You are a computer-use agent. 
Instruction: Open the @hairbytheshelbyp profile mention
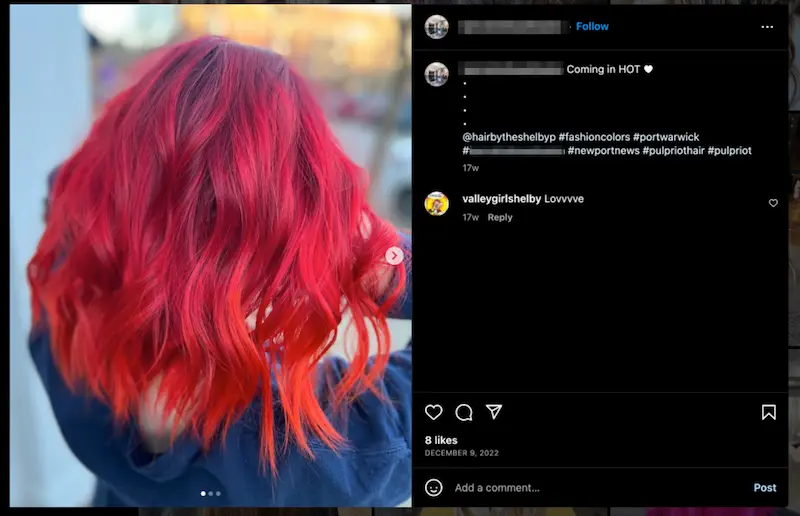tap(509, 137)
